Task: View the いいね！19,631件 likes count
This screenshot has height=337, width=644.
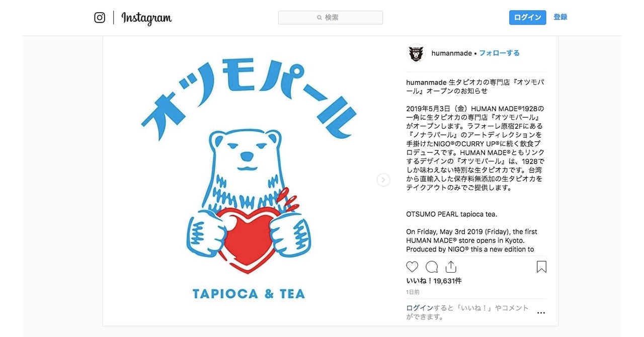Action: click(434, 281)
